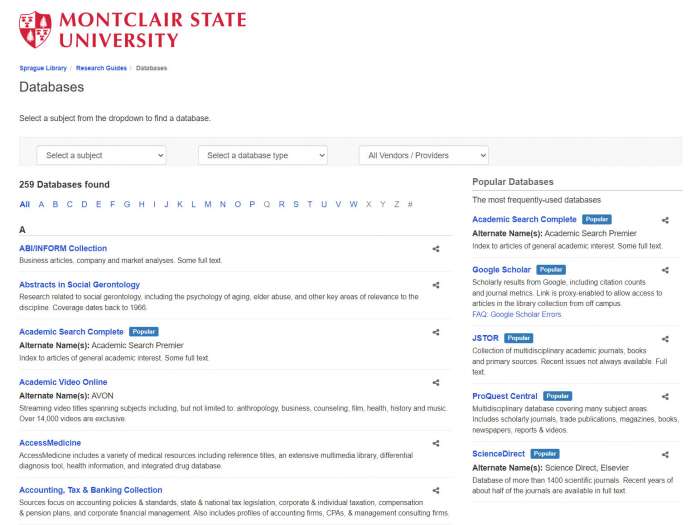
Task: Click share icon next to JSTOR
Action: coord(665,339)
